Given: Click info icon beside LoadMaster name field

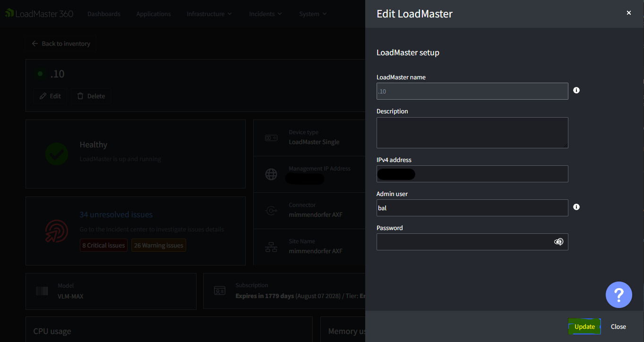Looking at the screenshot, I should [x=576, y=90].
